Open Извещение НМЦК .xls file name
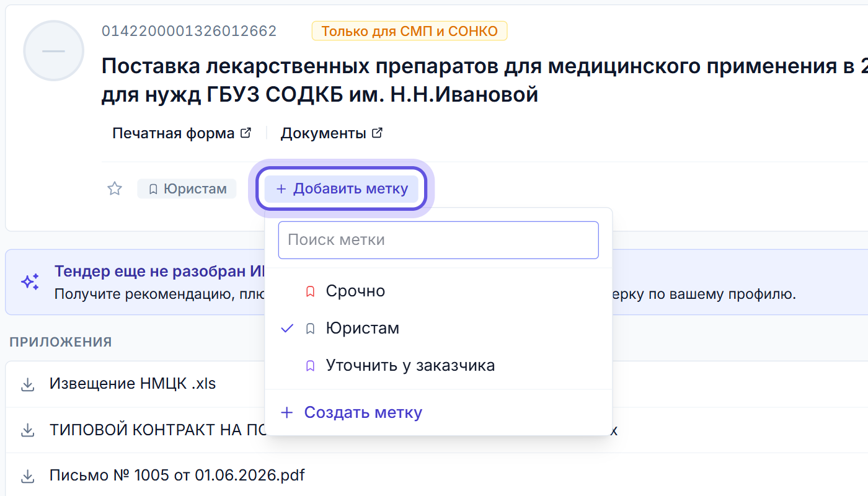The image size is (868, 496). click(133, 384)
